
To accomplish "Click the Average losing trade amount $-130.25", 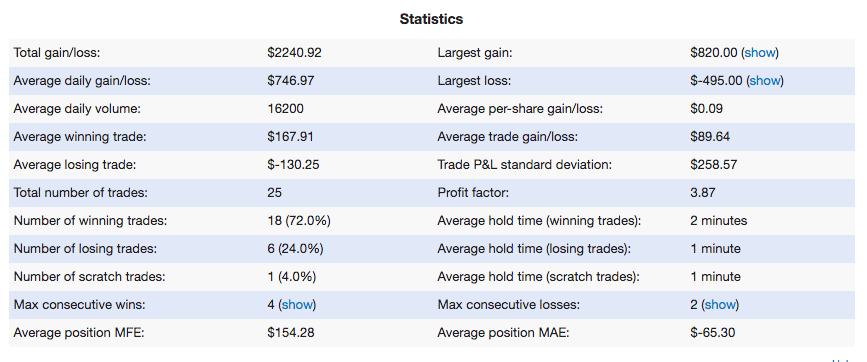I will click(x=293, y=165).
